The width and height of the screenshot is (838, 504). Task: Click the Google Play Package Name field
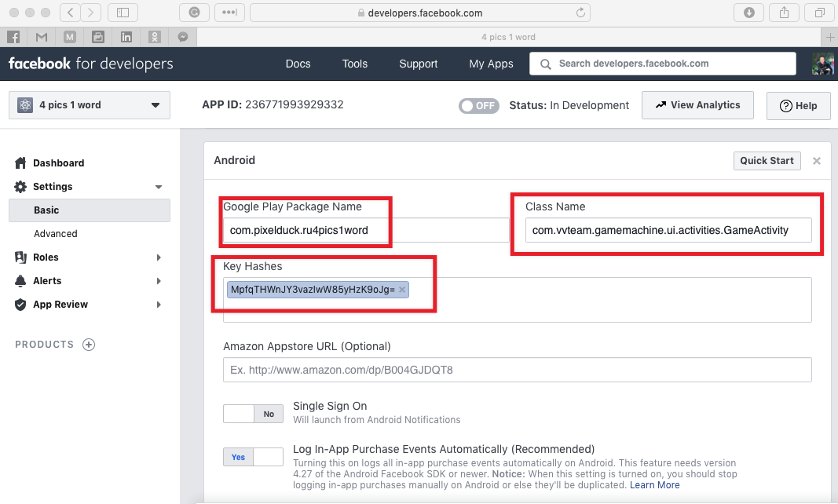[x=366, y=230]
